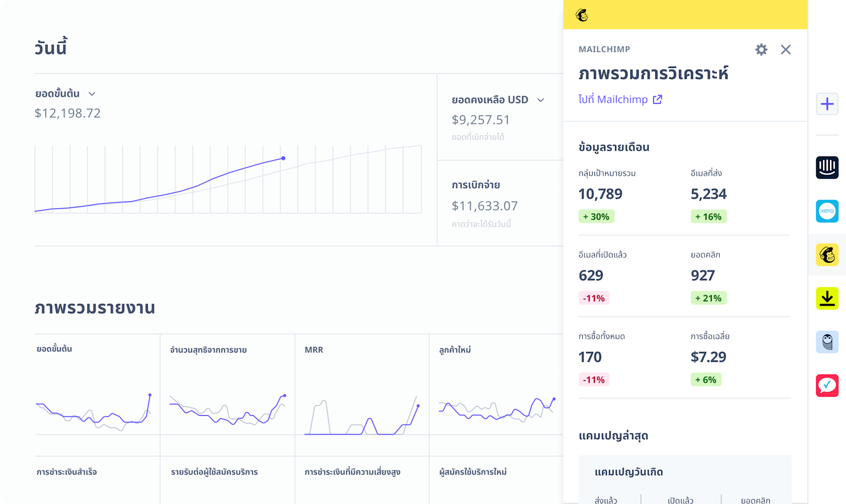Click การชำระเงินสำเร็จ report title
846x504 pixels.
click(67, 472)
